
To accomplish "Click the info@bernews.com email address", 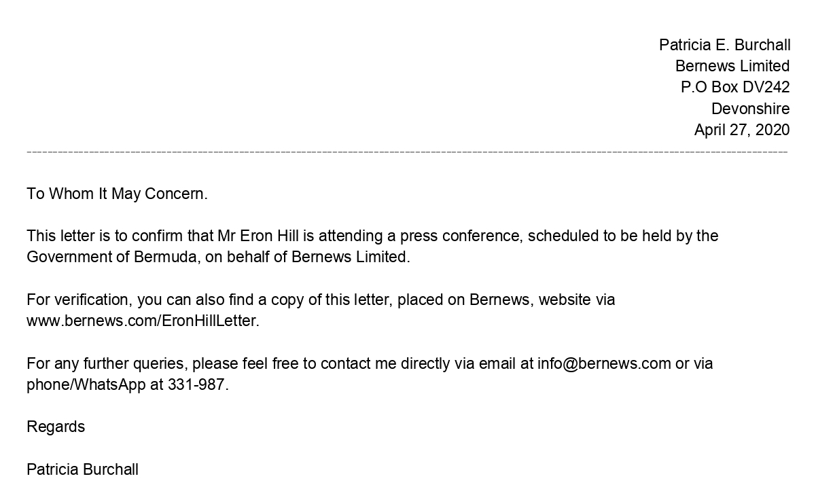I will pos(604,363).
